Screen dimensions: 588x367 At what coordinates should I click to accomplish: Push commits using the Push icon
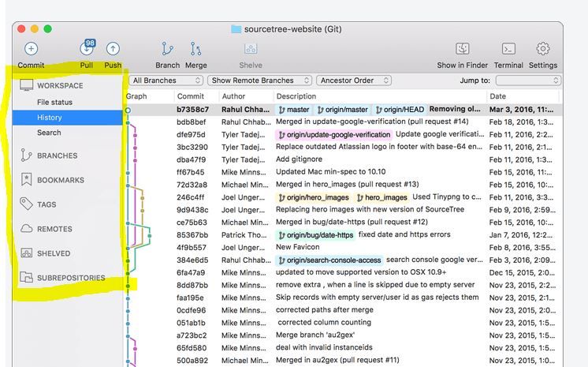tap(113, 48)
